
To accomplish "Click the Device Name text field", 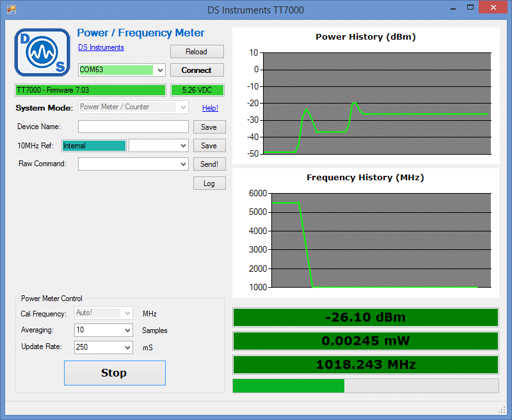I will [133, 127].
